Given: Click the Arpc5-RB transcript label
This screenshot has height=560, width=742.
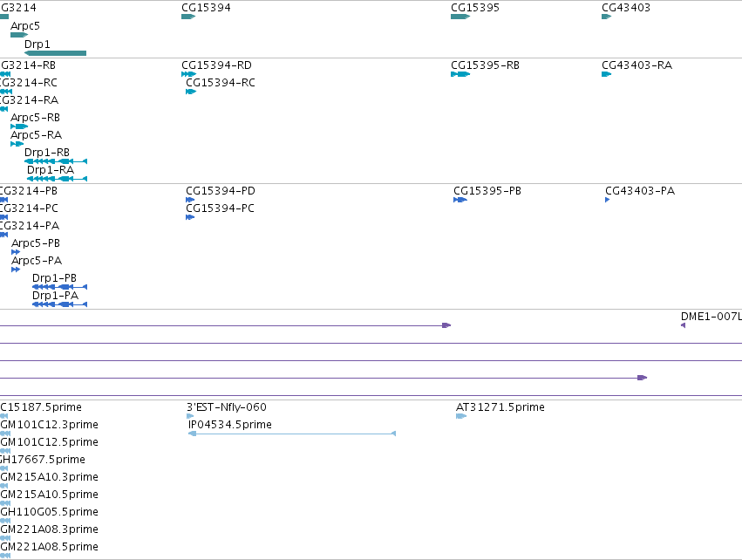Looking at the screenshot, I should (x=36, y=118).
